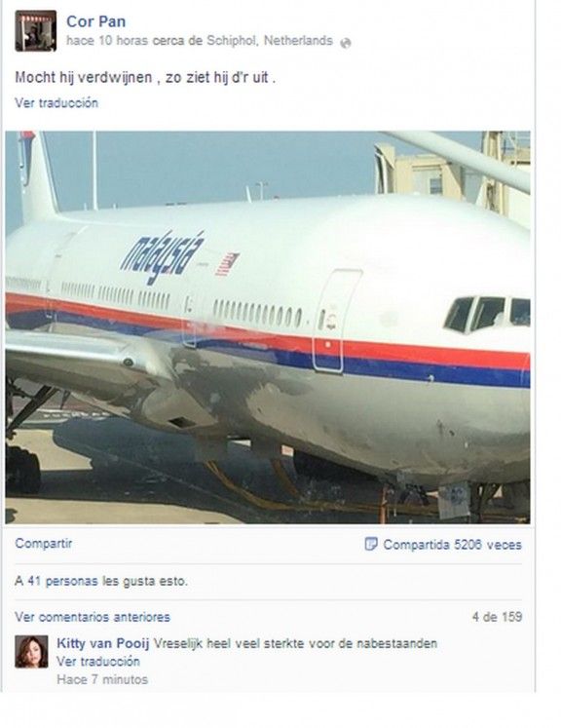
Task: Translate Kitty's comment via Ver traducción
Action: coord(98,661)
